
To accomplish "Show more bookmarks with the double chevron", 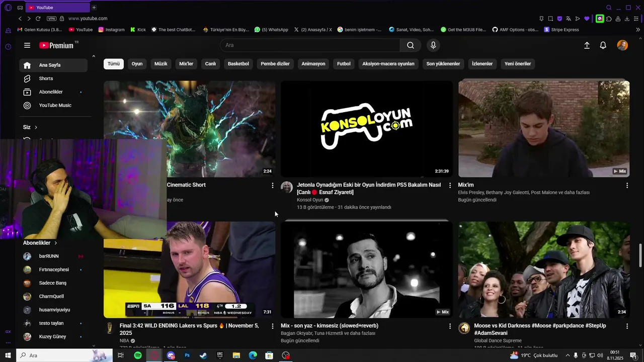I will [x=638, y=30].
